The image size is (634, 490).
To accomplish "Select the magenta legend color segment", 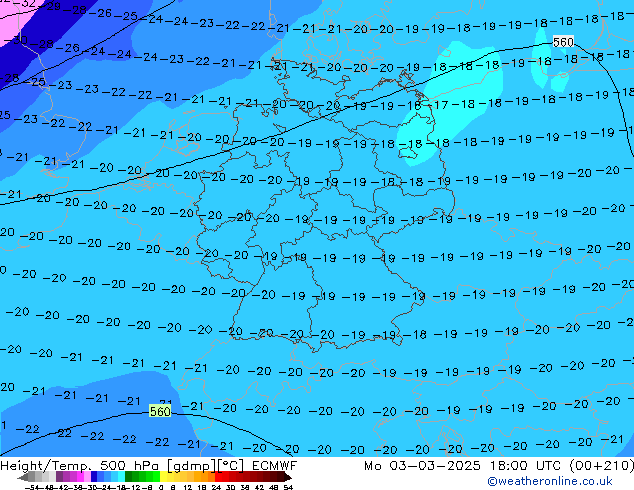I will [80, 476].
